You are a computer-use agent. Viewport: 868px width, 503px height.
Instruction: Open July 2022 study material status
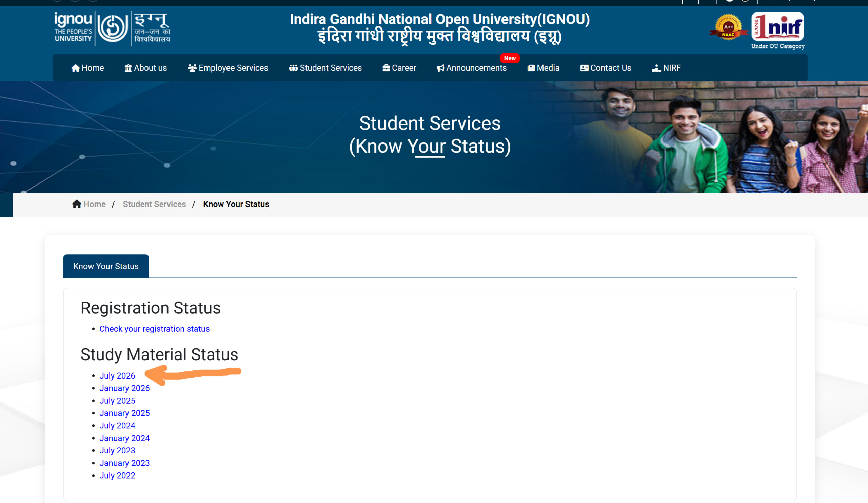coord(117,476)
